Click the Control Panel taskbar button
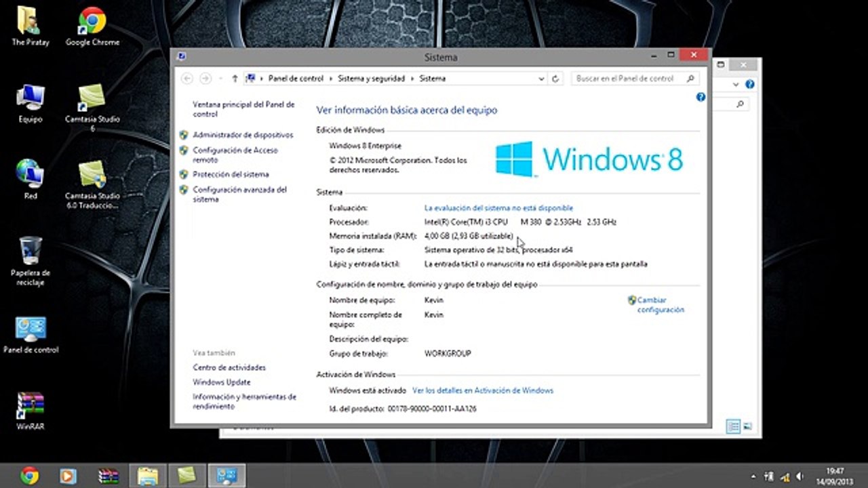This screenshot has height=488, width=868. (x=226, y=476)
